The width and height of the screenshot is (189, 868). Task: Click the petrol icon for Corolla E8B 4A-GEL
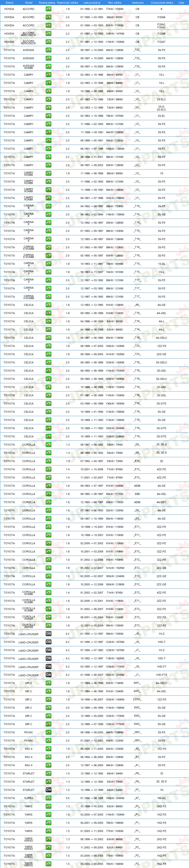point(49,494)
